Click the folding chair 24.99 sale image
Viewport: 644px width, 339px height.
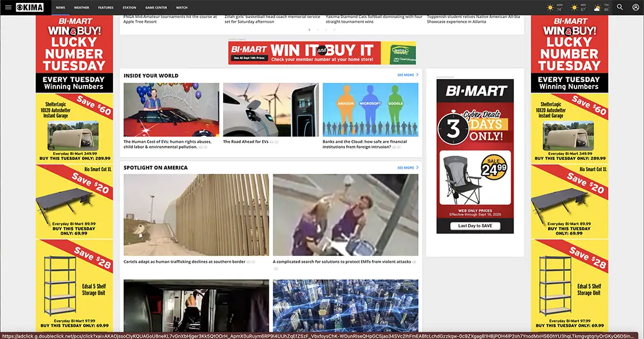(475, 177)
